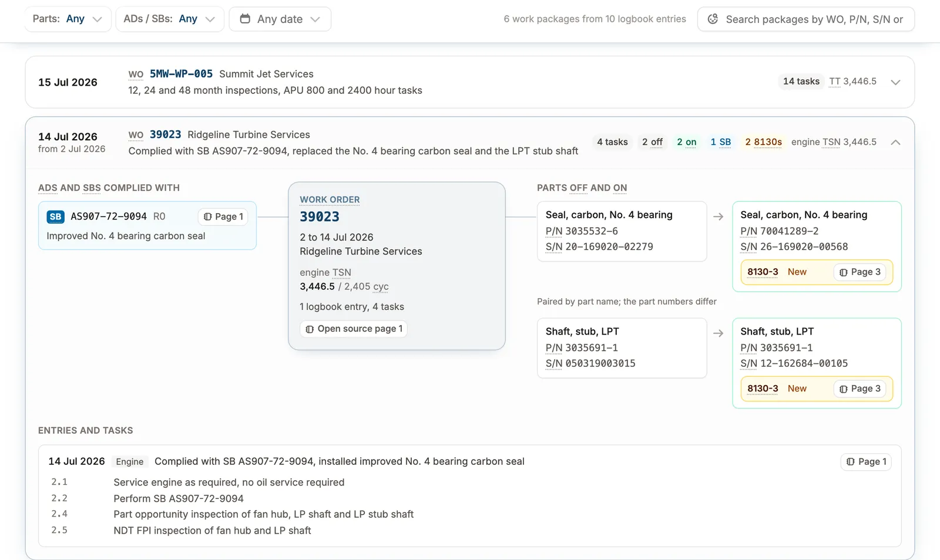Click the blue SB badge on AS907-72-9094
940x560 pixels.
[x=55, y=217]
